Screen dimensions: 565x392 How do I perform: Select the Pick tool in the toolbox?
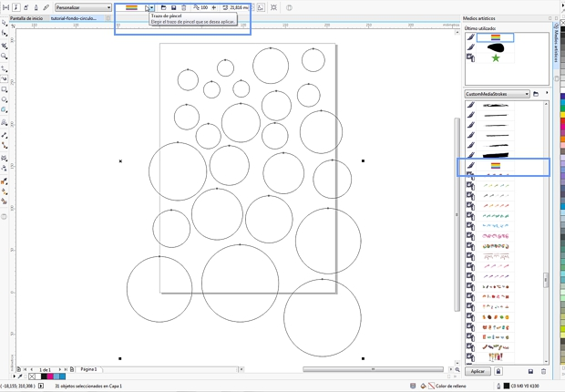pos(5,23)
